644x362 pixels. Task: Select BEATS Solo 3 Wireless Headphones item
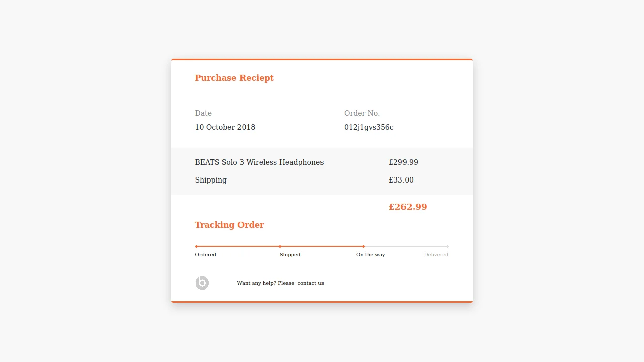point(260,162)
